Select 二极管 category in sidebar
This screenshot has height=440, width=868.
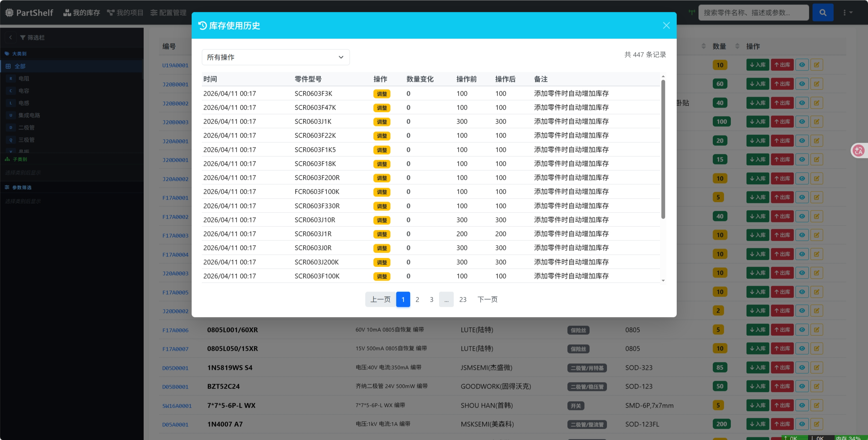coord(71,127)
